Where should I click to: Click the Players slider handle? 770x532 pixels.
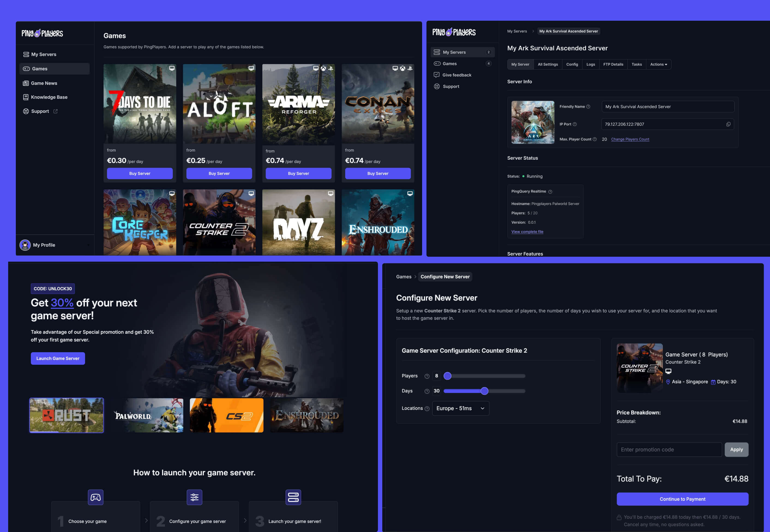[447, 376]
